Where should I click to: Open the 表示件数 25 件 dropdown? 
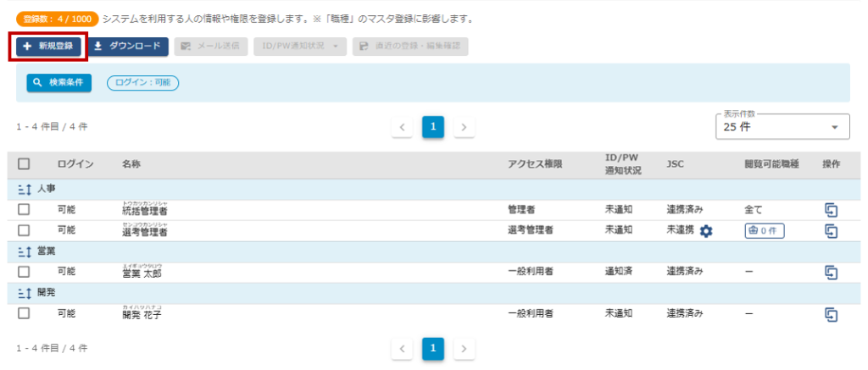click(782, 127)
